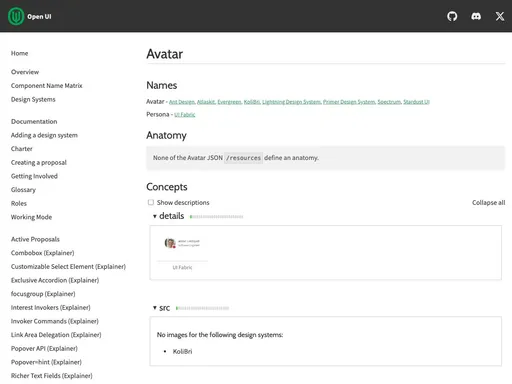The width and height of the screenshot is (512, 384).
Task: Click the KoliBri bullet in src box
Action: click(182, 351)
